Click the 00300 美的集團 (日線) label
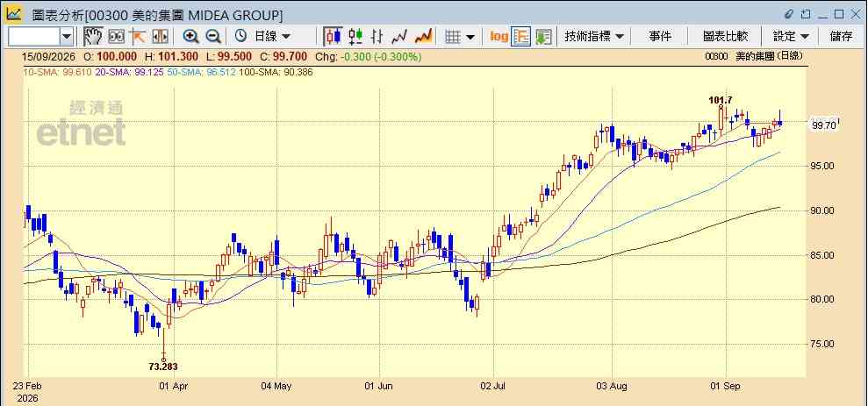868x406 pixels. (x=753, y=56)
